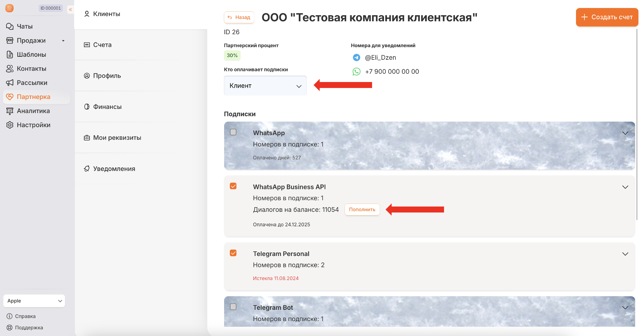
Task: Uncheck the WhatsApp Business API checkbox
Action: (x=233, y=186)
